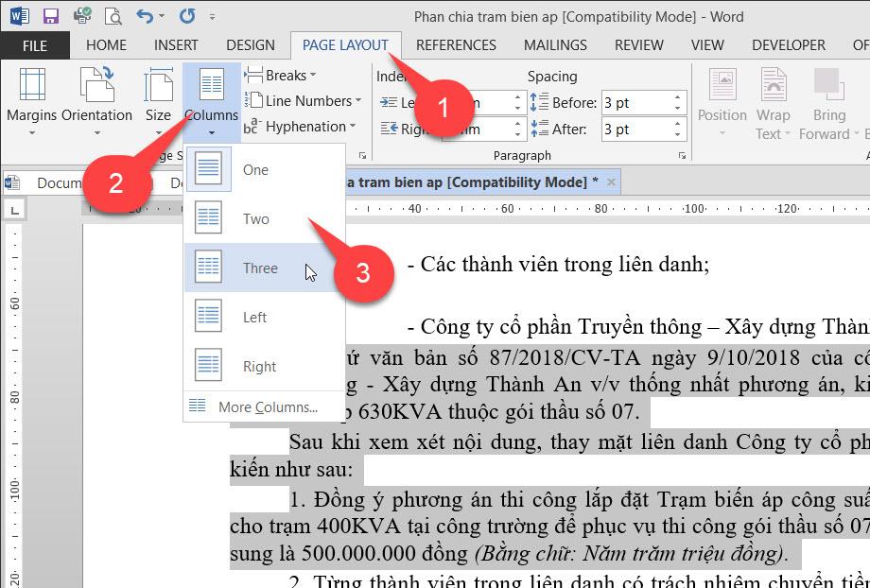This screenshot has width=870, height=588.
Task: Open Print Preview from Quick Access Toolbar
Action: point(113,15)
